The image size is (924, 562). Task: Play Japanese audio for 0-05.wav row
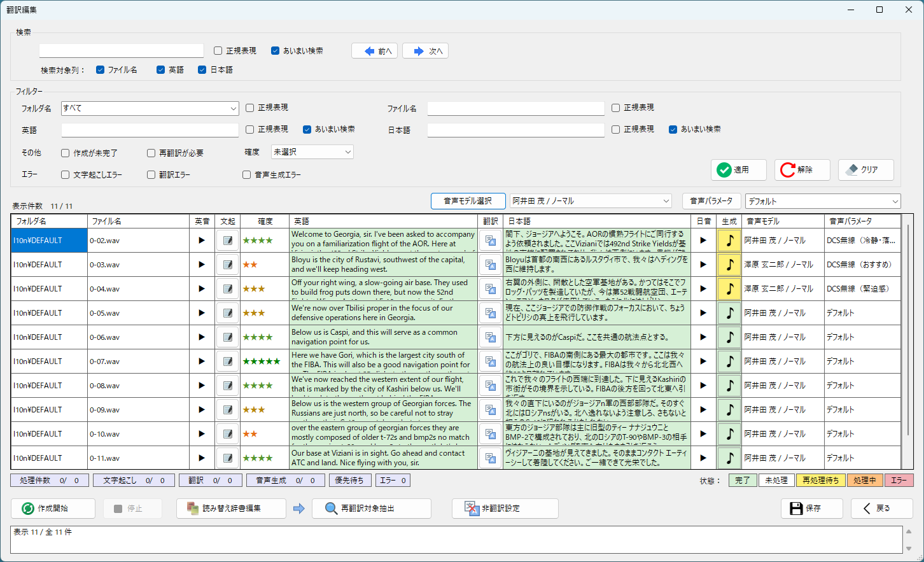point(703,313)
